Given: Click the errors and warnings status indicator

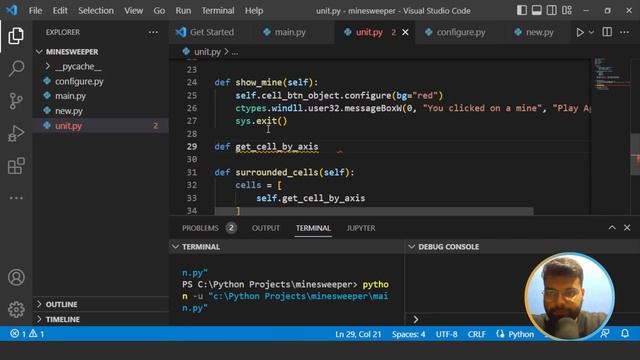Looking at the screenshot, I should click(27, 334).
